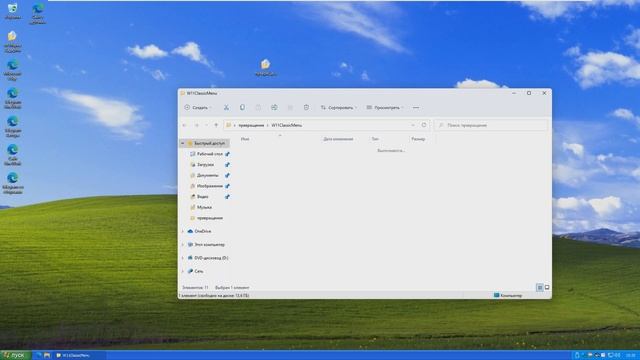Switch to large thumbnails view toggle
Viewport: 640px width, 360px height.
click(x=547, y=287)
